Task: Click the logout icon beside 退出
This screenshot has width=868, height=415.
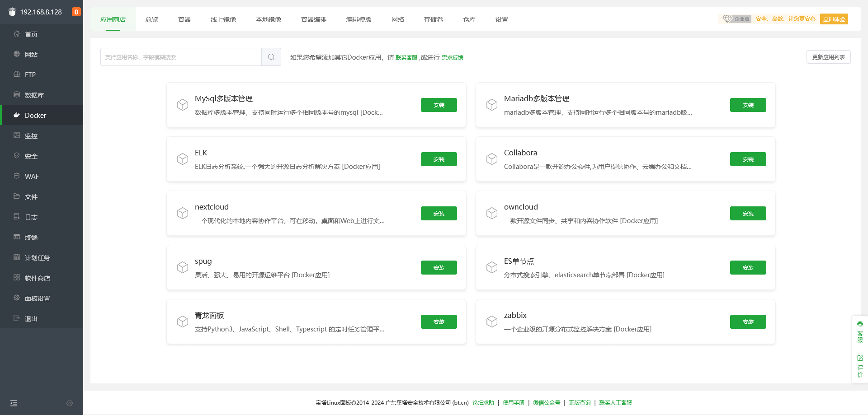Action: point(17,318)
